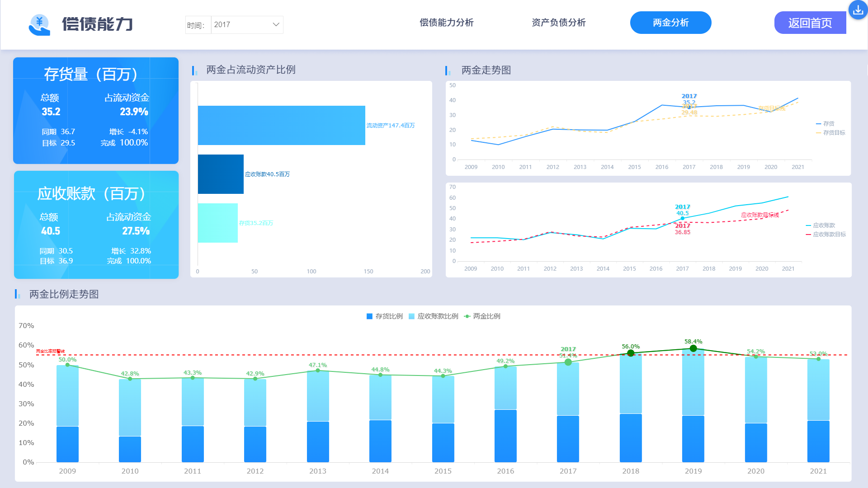Click the 2018 stacked bar column
Viewport: 868px width, 488px height.
pyautogui.click(x=631, y=407)
